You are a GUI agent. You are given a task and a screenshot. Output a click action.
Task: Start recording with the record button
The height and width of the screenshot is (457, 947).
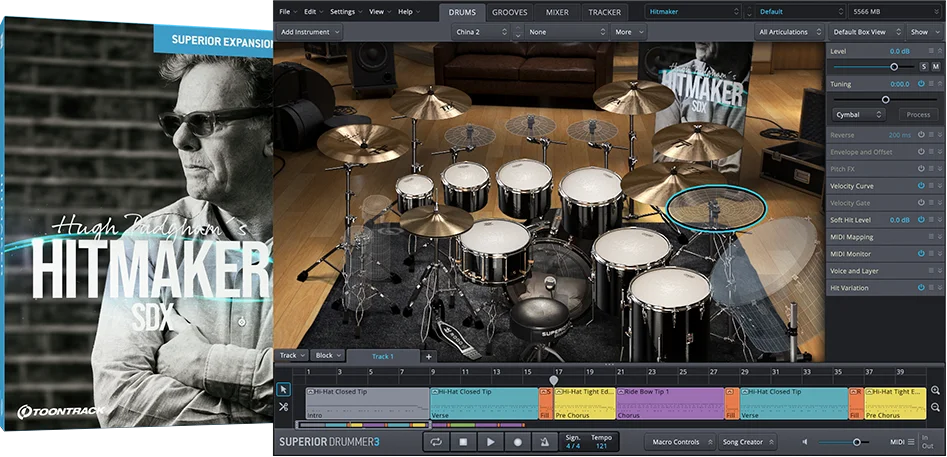[x=518, y=442]
